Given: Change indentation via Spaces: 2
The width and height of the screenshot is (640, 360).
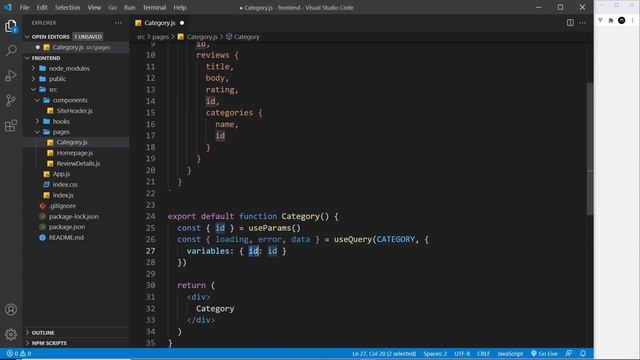Looking at the screenshot, I should pyautogui.click(x=435, y=353).
